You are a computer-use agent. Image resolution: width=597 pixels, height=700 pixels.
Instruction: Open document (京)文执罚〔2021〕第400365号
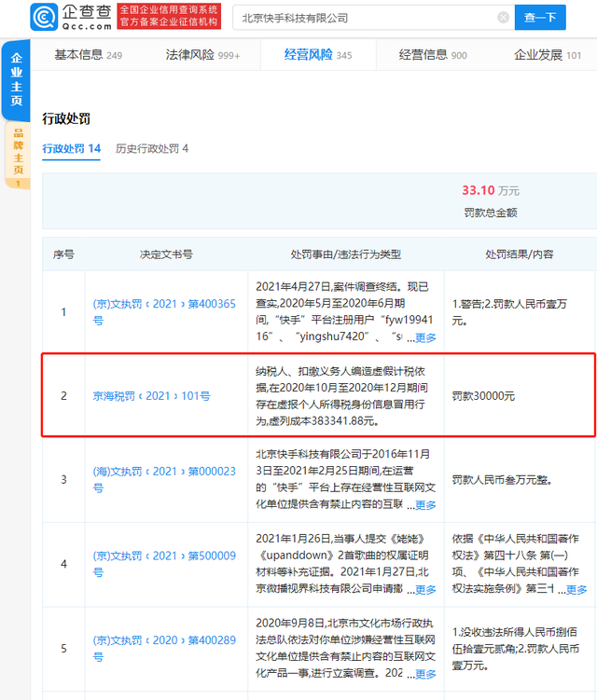[x=164, y=311]
